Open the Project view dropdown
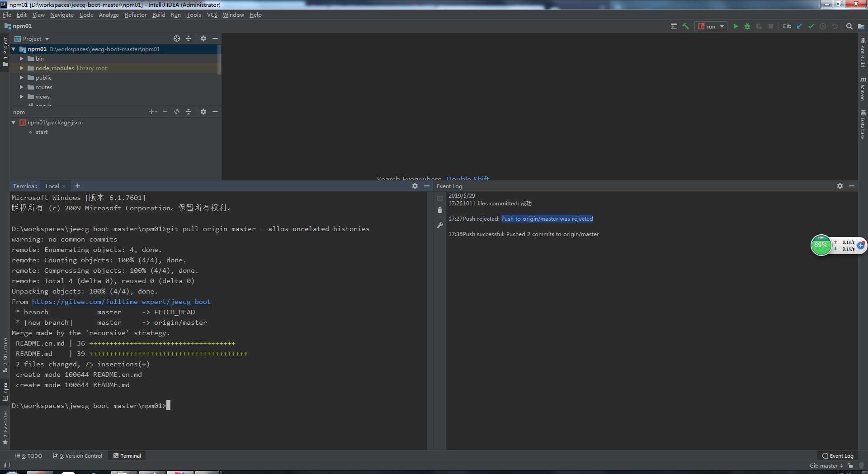The width and height of the screenshot is (868, 474). click(x=32, y=39)
